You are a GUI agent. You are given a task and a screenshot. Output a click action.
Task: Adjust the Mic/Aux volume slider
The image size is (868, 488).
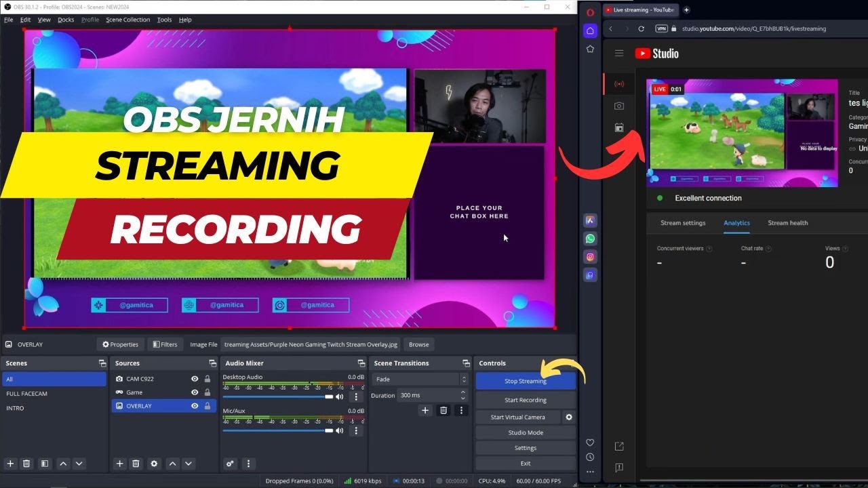point(278,430)
